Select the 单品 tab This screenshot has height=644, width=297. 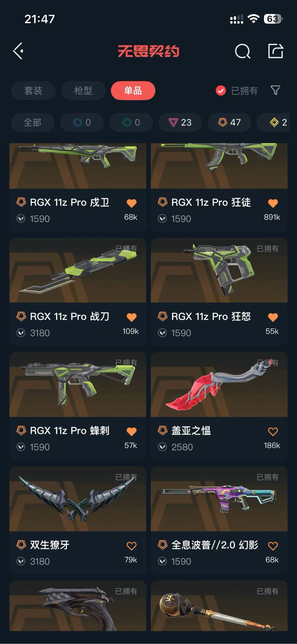pyautogui.click(x=133, y=91)
